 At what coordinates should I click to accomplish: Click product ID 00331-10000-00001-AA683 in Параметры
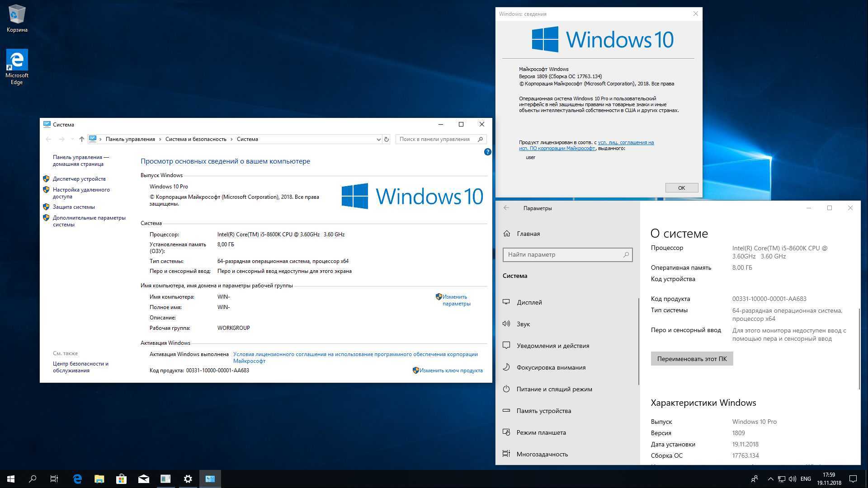coord(769,299)
